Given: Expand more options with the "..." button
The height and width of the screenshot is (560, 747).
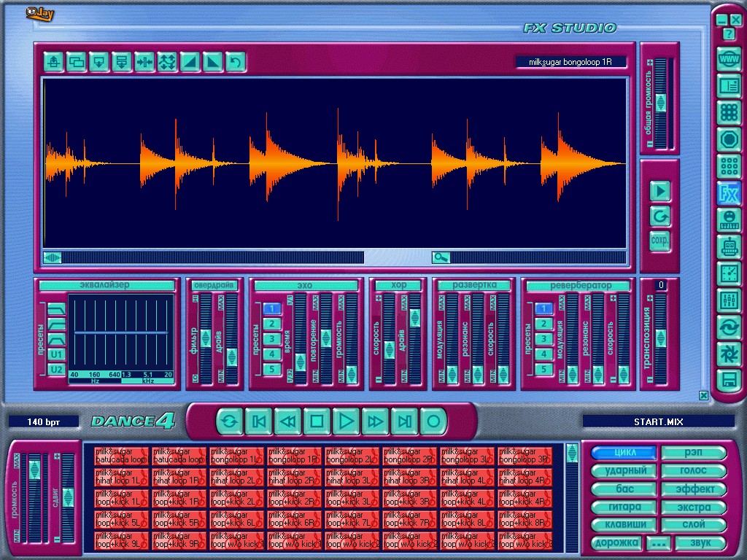Looking at the screenshot, I should [658, 543].
